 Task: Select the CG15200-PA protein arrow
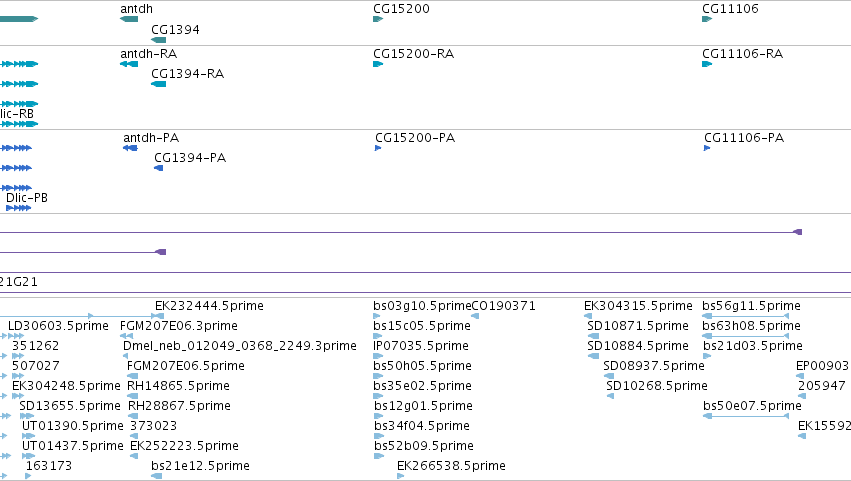(378, 148)
